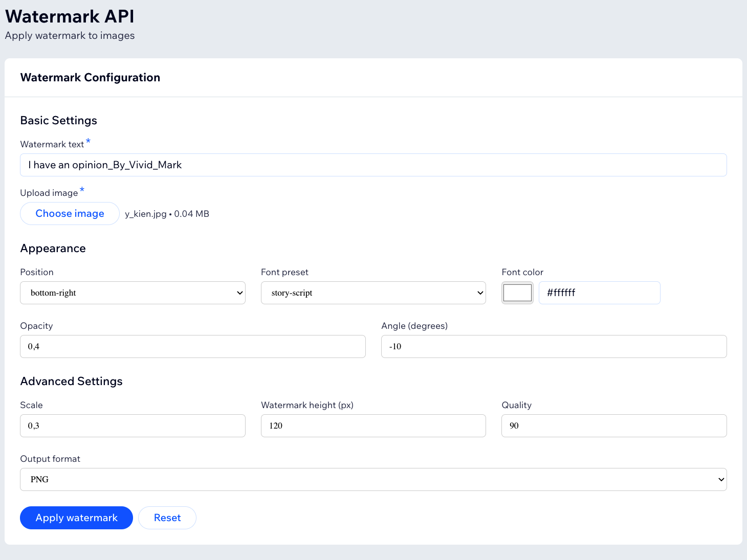Click the Font color label
Image resolution: width=747 pixels, height=560 pixels.
point(522,273)
